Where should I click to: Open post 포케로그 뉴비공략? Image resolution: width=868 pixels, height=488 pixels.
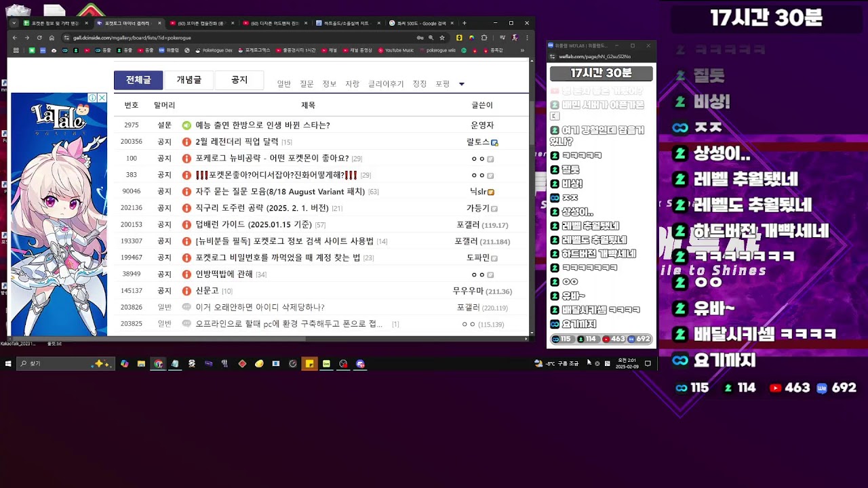click(272, 159)
